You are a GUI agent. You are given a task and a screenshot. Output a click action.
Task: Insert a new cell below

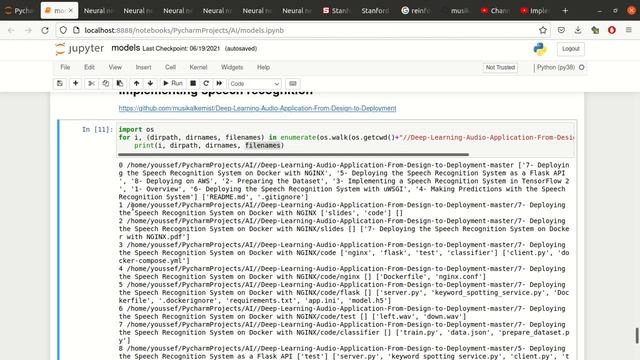[76, 83]
